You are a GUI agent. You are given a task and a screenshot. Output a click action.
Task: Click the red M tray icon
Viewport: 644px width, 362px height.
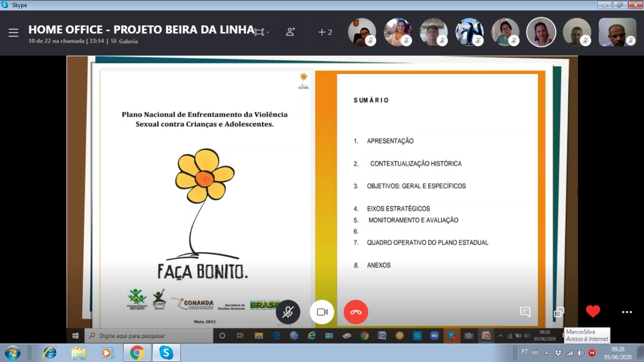coord(592,353)
